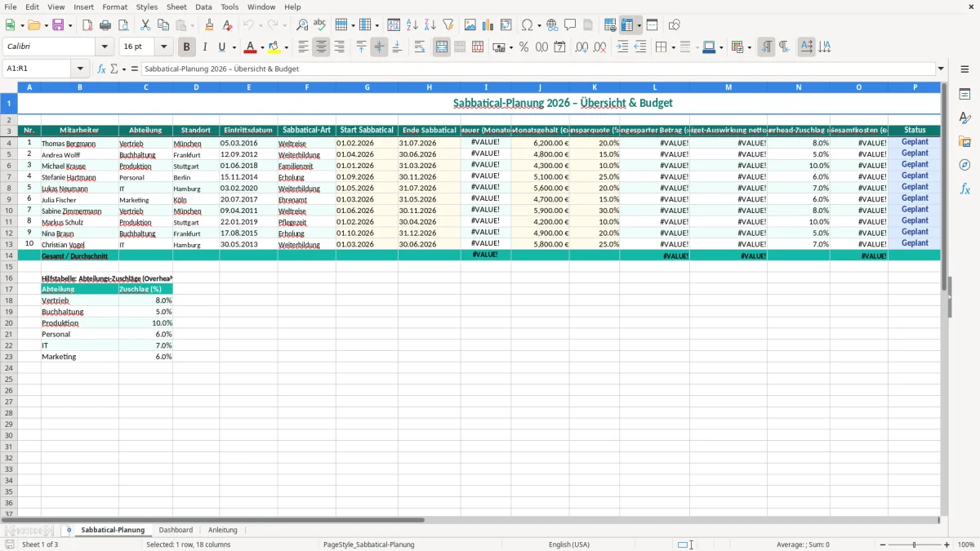Screen dimensions: 980x551
Task: Click the Copy icon
Action: [163, 25]
